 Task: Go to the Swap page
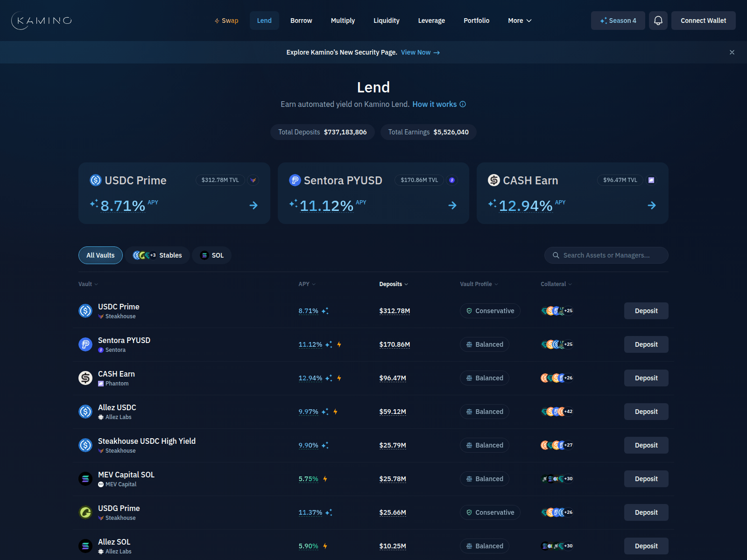tap(226, 21)
